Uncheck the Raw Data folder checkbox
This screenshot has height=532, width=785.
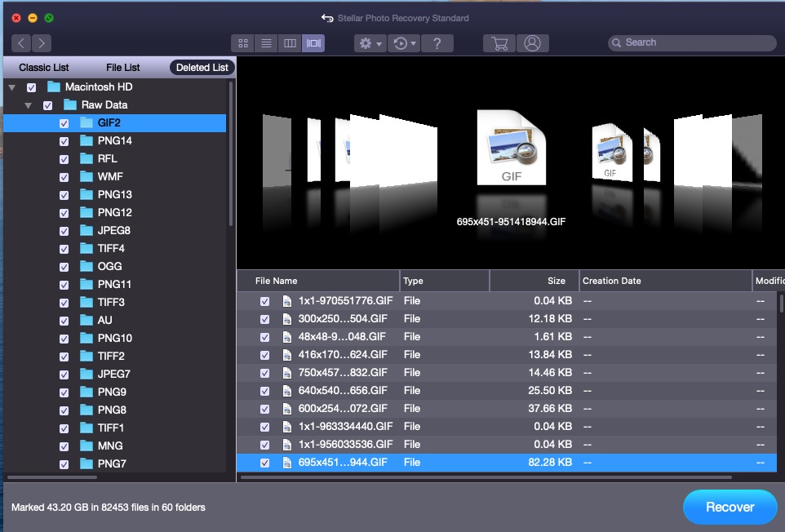point(47,105)
